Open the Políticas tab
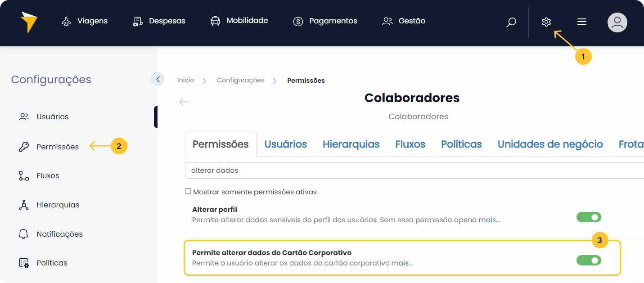The image size is (644, 283). (x=461, y=144)
